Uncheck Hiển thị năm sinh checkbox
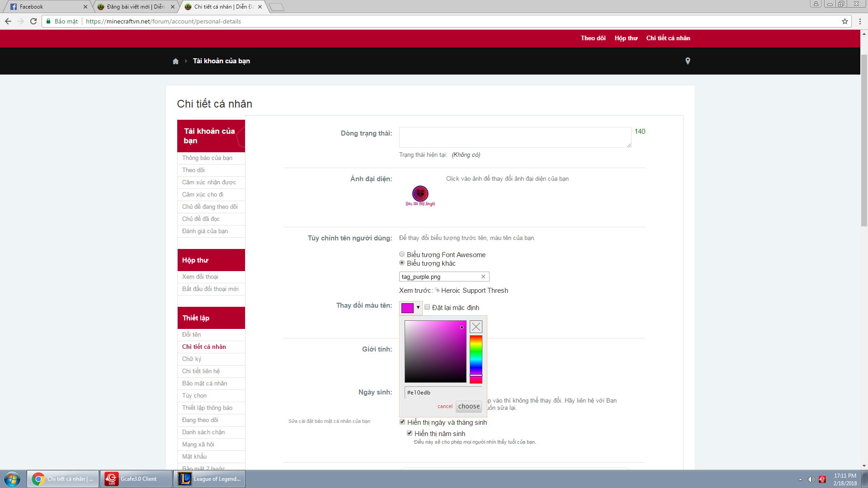The width and height of the screenshot is (868, 488). (410, 433)
